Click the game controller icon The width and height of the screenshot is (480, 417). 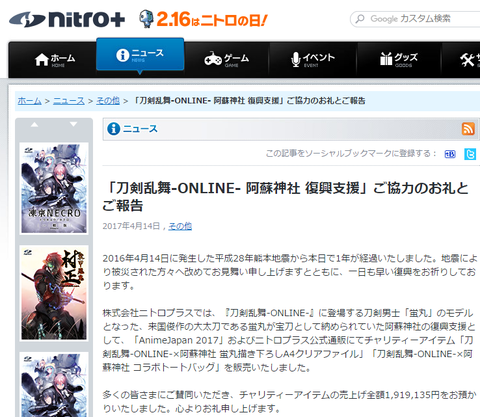pyautogui.click(x=213, y=59)
